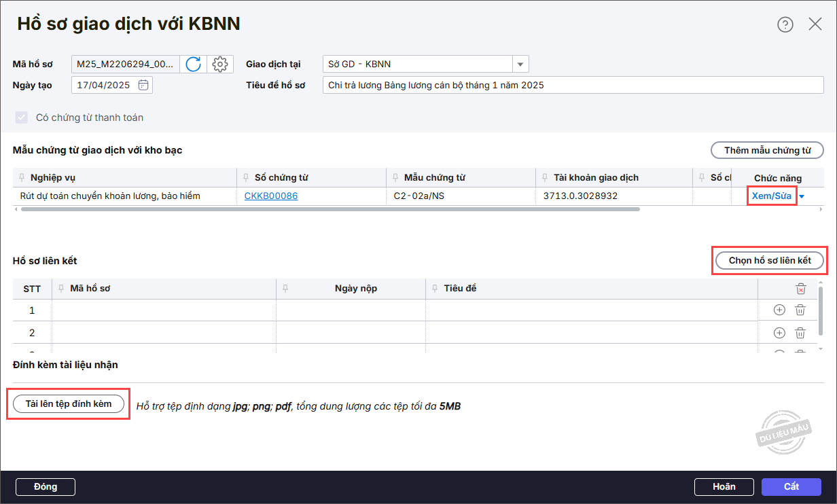The width and height of the screenshot is (837, 504).
Task: Open the gear settings for Mã hồ sơ
Action: [x=219, y=65]
